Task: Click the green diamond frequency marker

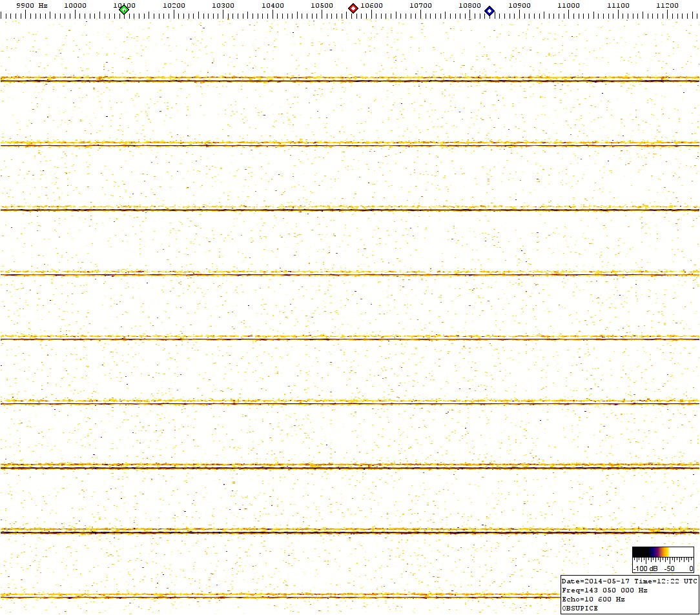Action: click(x=124, y=10)
